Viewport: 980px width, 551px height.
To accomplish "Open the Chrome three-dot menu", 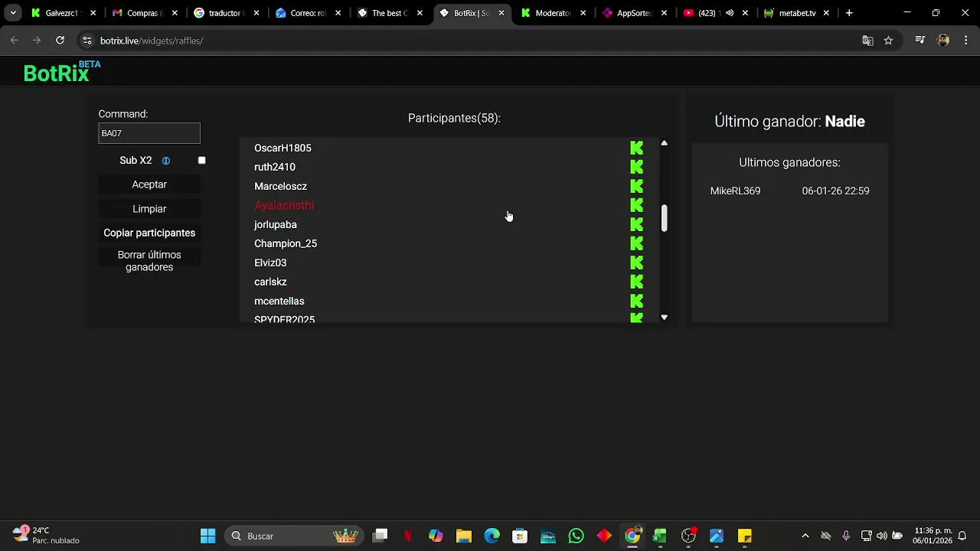I will click(965, 41).
